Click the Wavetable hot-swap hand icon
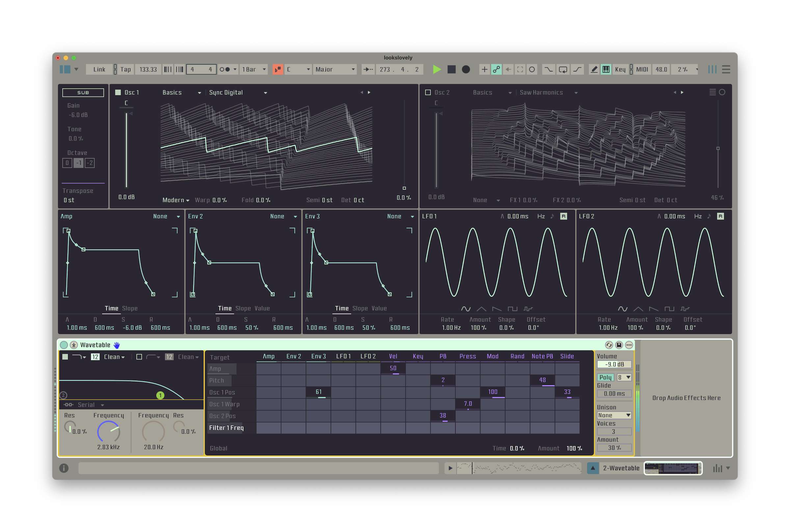The image size is (790, 532). (117, 345)
